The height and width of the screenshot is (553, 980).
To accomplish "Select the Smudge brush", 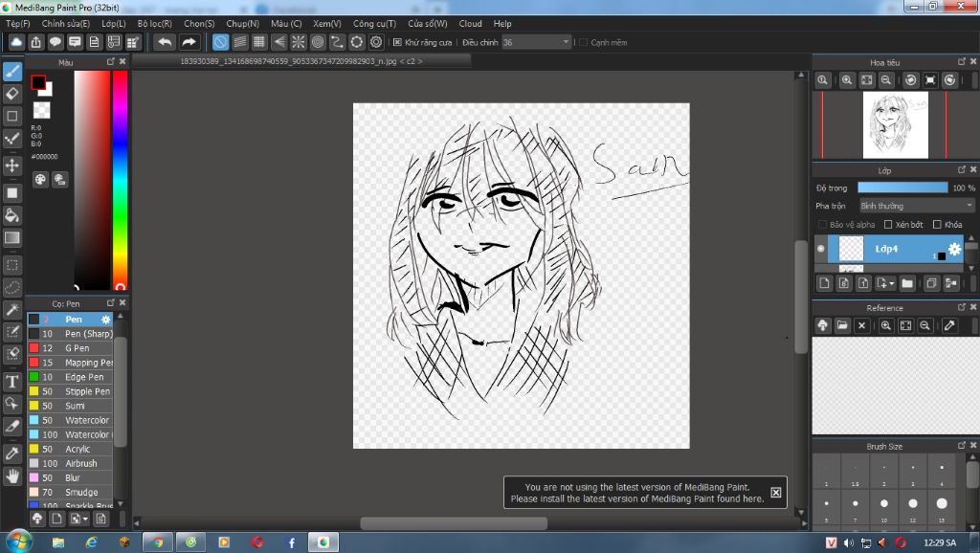I will pyautogui.click(x=70, y=492).
